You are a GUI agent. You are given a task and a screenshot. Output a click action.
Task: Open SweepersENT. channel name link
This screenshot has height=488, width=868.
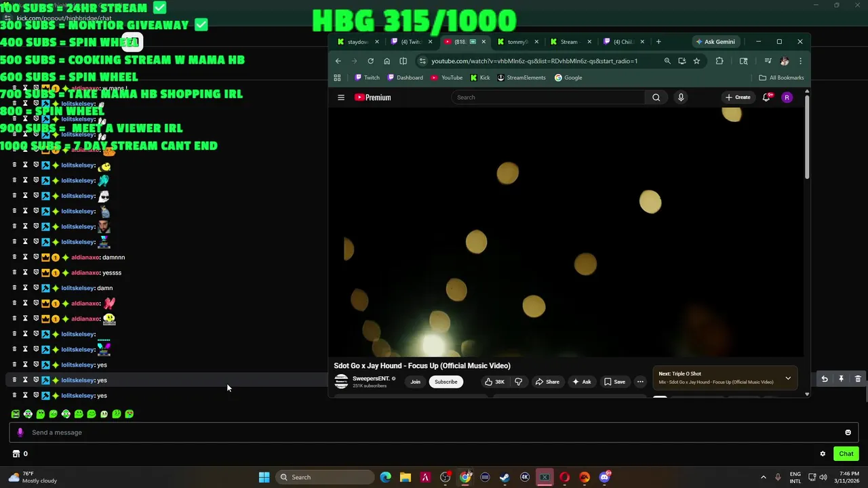point(371,378)
